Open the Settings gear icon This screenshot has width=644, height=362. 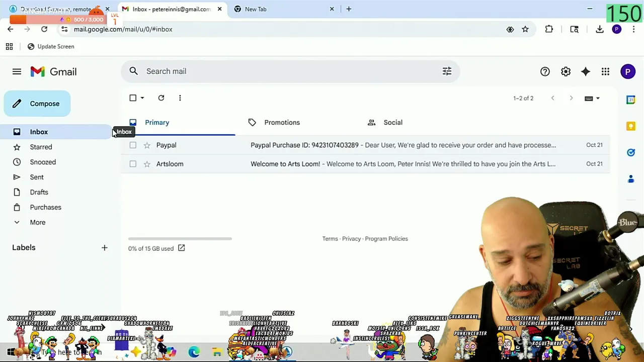[x=566, y=71]
